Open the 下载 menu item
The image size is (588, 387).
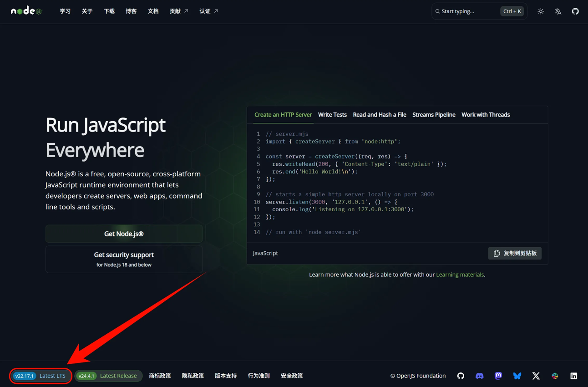click(109, 11)
